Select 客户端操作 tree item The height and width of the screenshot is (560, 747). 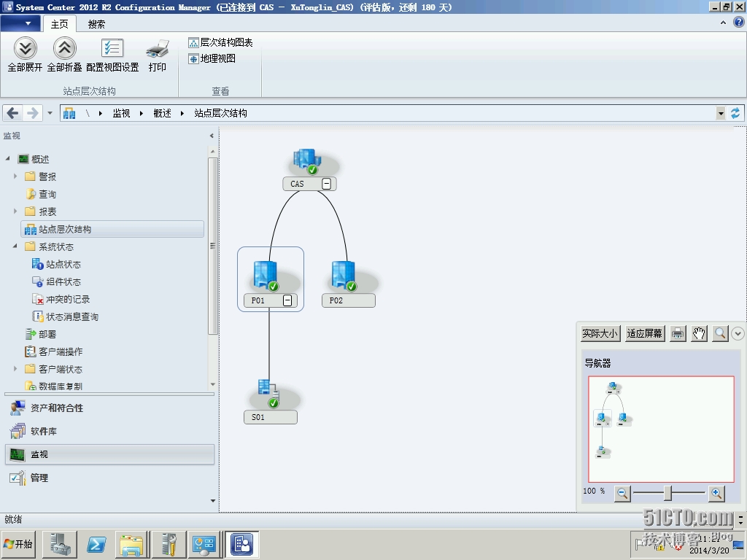pyautogui.click(x=54, y=351)
